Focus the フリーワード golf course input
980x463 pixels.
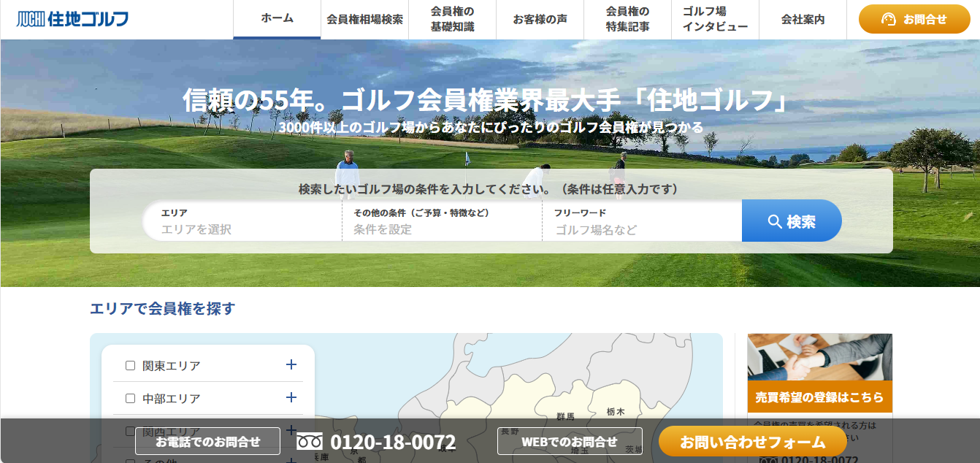641,229
